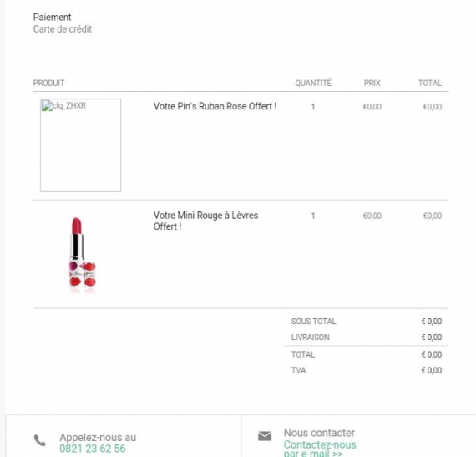This screenshot has width=476, height=457.
Task: Click the Nous contacter heading
Action: (319, 433)
